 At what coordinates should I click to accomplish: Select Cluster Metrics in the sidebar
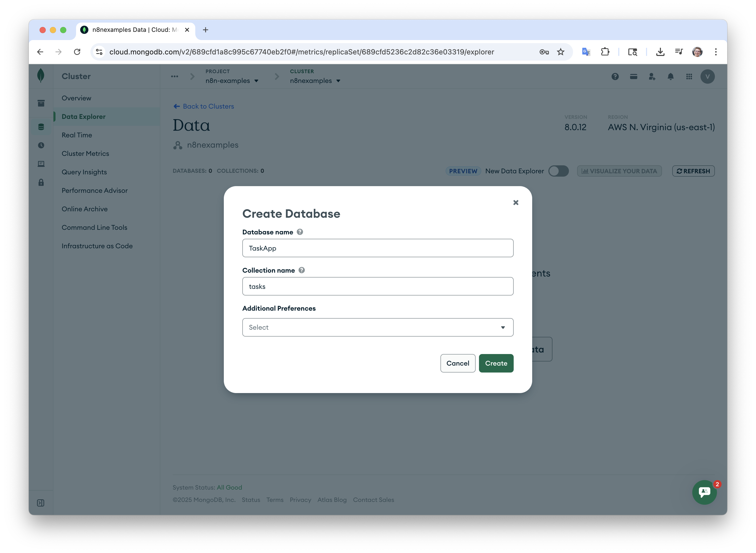[85, 154]
